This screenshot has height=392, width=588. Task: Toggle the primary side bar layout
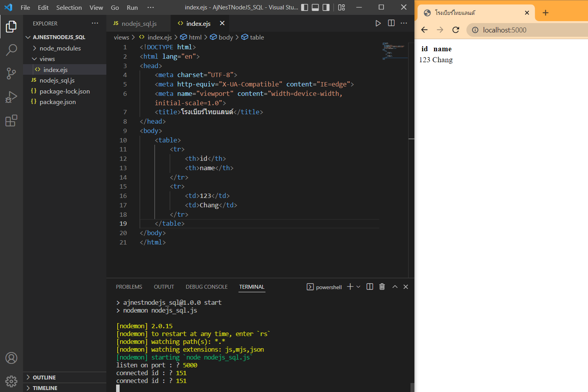305,7
